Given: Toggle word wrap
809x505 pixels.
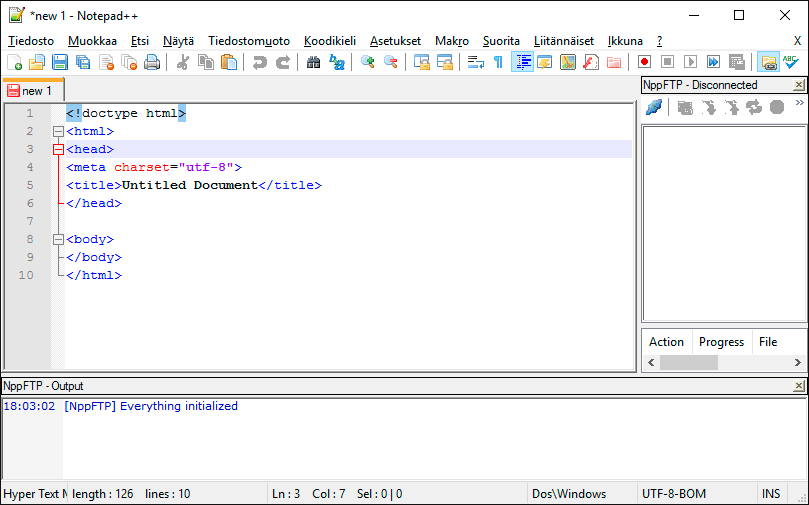Looking at the screenshot, I should point(475,62).
